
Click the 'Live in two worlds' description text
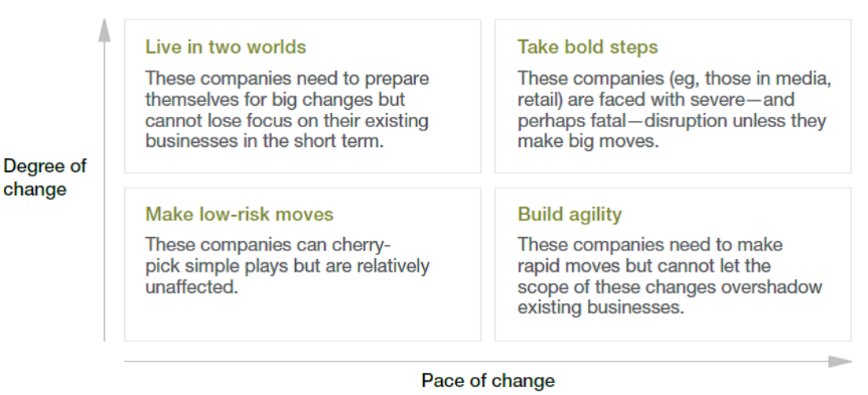pos(286,109)
